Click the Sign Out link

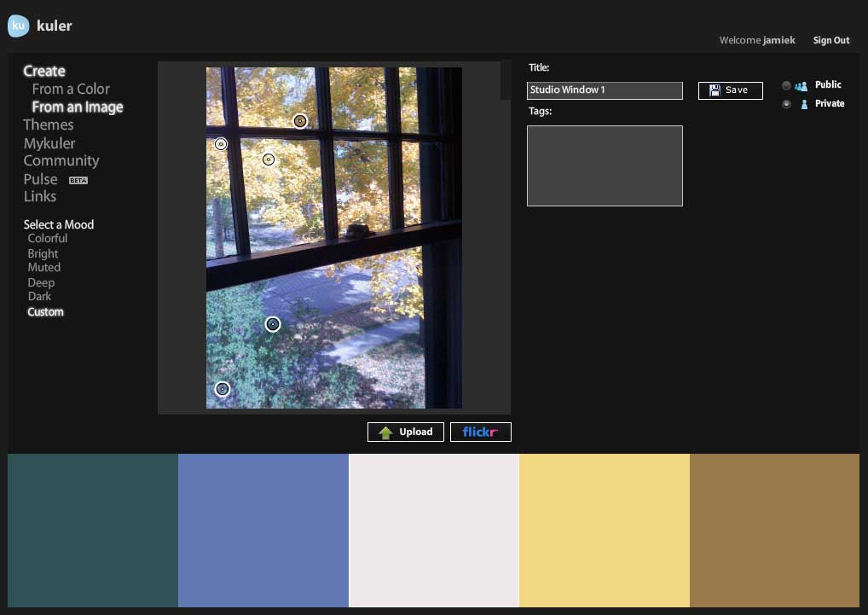[831, 40]
